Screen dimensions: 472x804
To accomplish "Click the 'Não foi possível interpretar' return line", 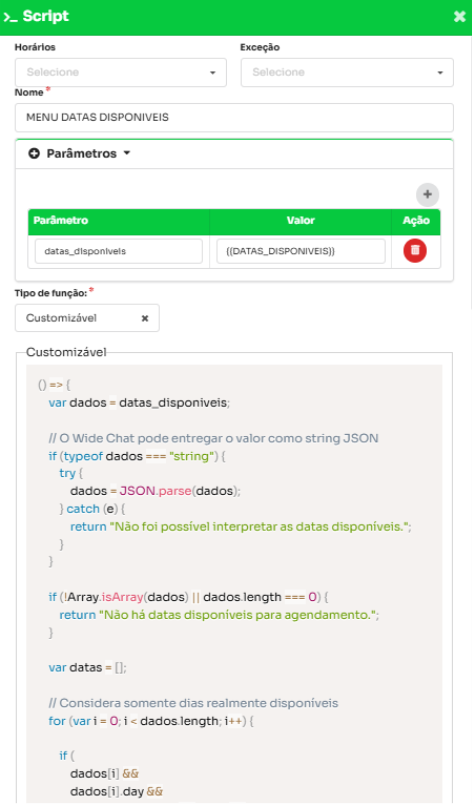I will pos(241,527).
